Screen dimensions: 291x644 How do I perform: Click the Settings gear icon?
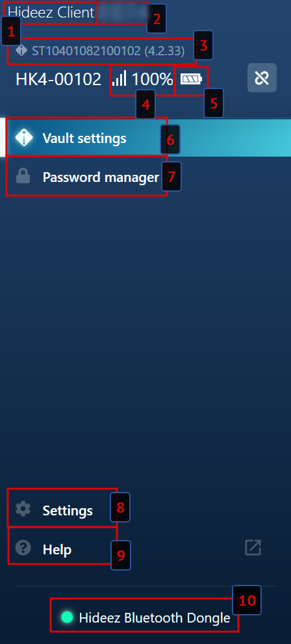(23, 508)
